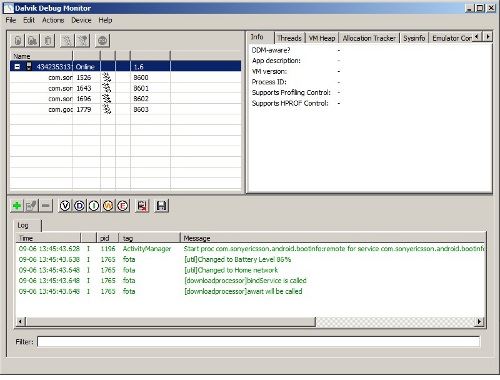Toggle the Debug (D) log level filter
This screenshot has width=500, height=380.
79,206
